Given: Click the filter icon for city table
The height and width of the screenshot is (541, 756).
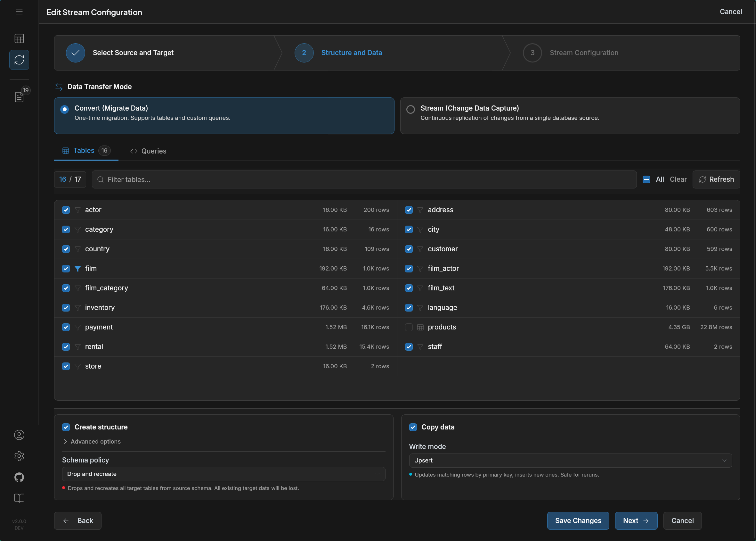Looking at the screenshot, I should 420,229.
